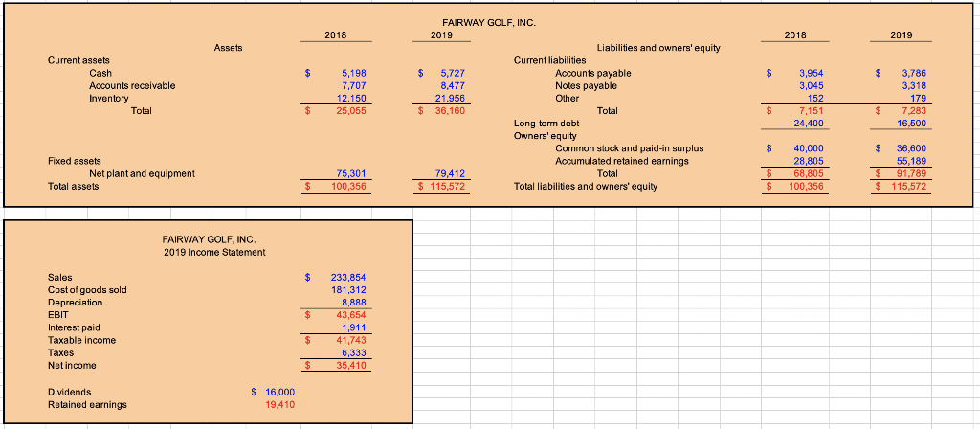
Task: Click retained earnings value 28,805
Action: point(809,161)
